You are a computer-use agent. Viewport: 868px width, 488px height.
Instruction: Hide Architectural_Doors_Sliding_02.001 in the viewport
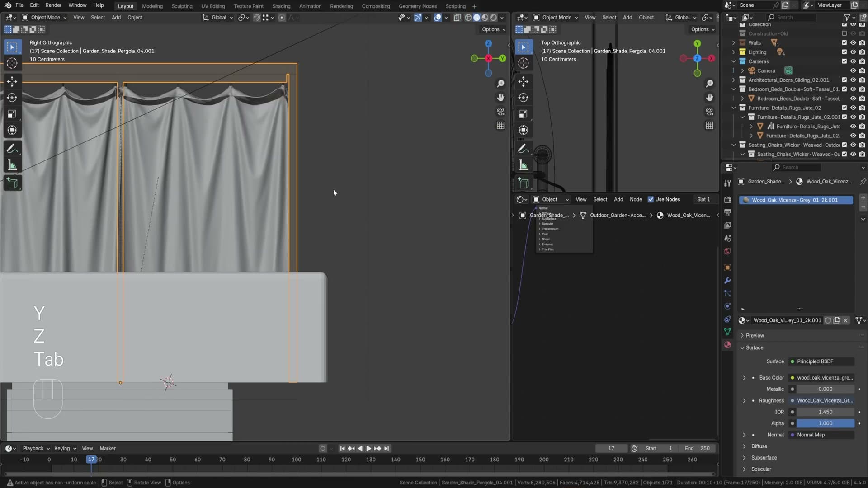pyautogui.click(x=853, y=80)
